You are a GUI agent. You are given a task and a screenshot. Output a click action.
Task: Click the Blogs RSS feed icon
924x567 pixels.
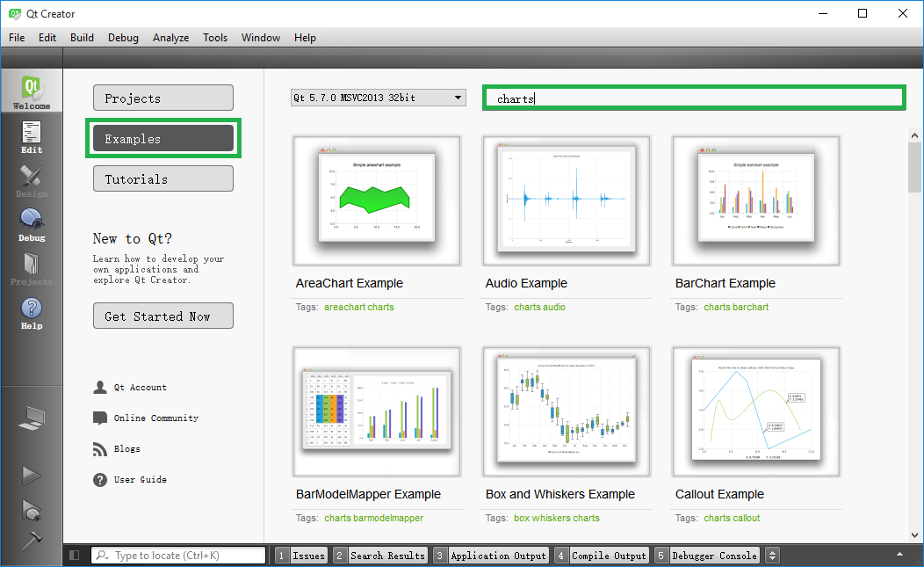99,449
